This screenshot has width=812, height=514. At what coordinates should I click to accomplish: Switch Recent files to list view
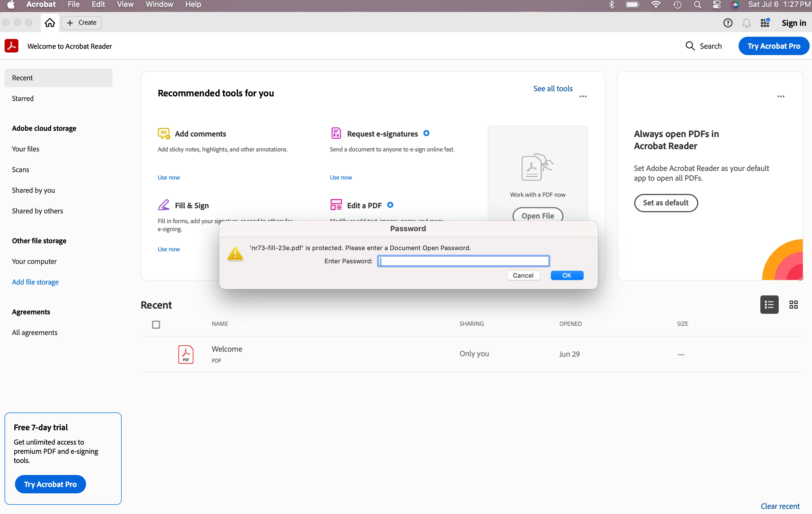pos(769,305)
